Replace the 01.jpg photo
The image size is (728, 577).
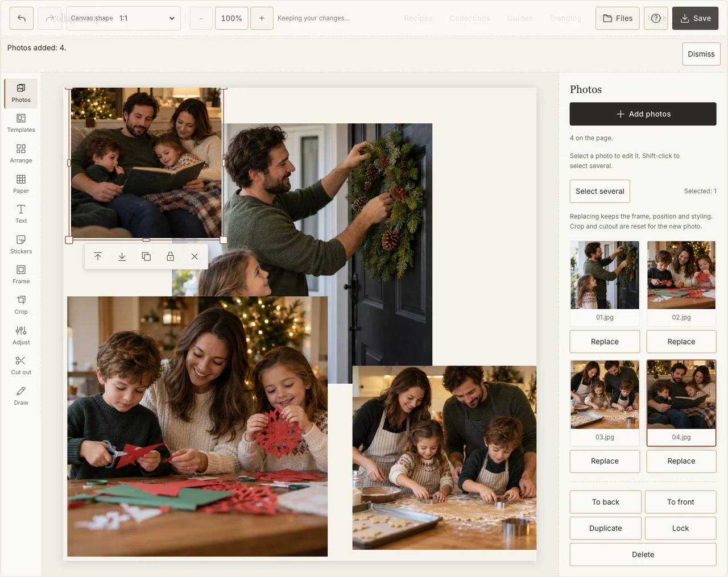pyautogui.click(x=605, y=342)
